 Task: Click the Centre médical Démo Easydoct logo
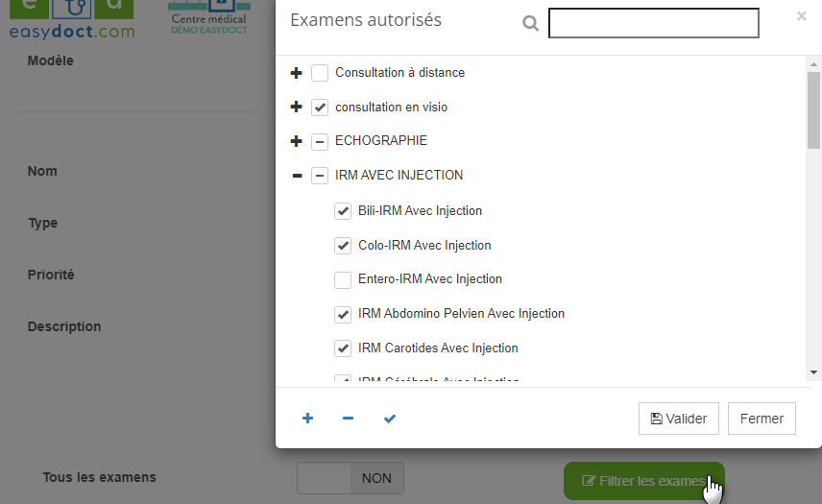pyautogui.click(x=208, y=18)
